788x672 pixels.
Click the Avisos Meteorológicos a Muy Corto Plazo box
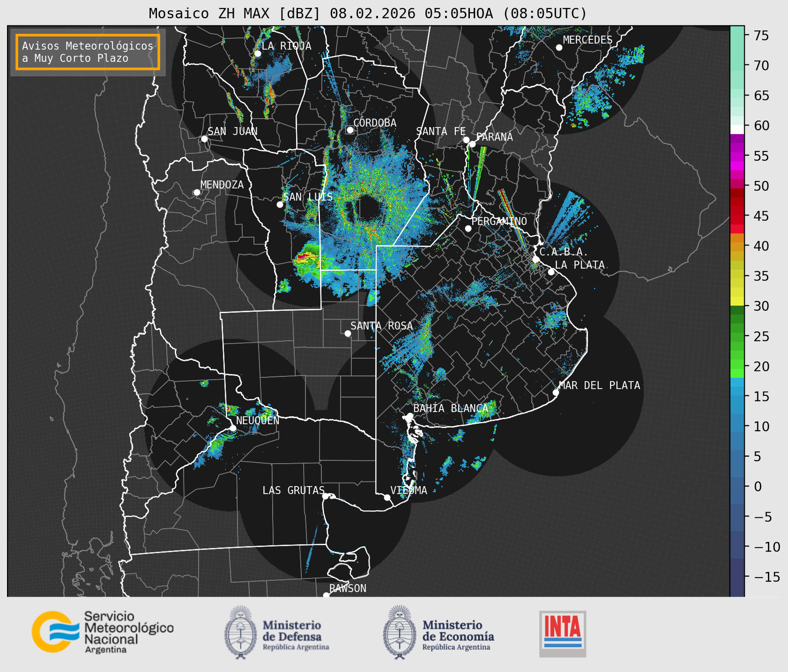click(88, 52)
